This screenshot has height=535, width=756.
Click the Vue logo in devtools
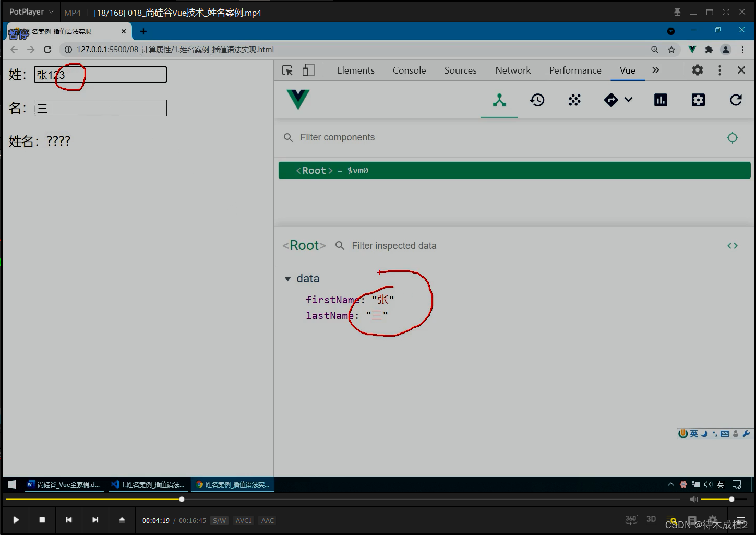[x=298, y=99]
